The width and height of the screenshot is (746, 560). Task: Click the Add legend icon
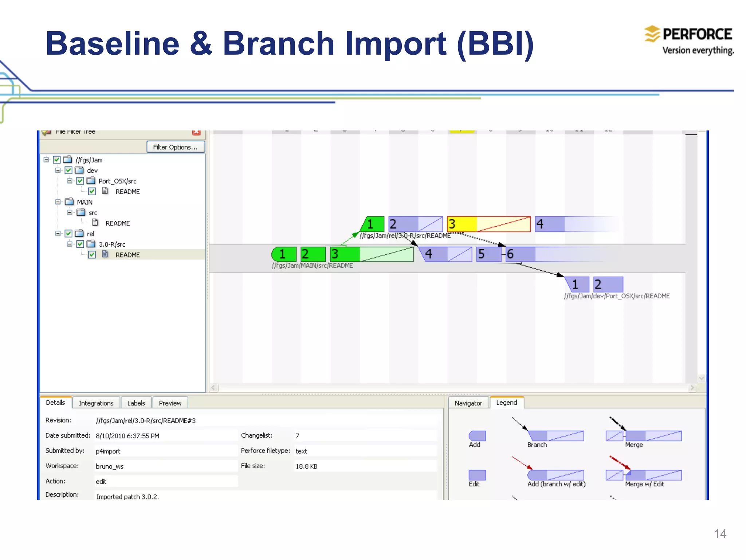pos(477,436)
